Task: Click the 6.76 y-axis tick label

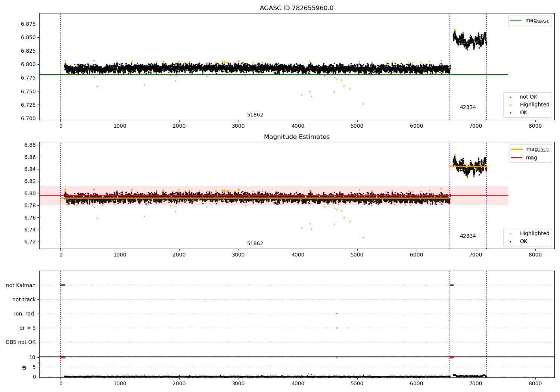Action: coord(30,218)
